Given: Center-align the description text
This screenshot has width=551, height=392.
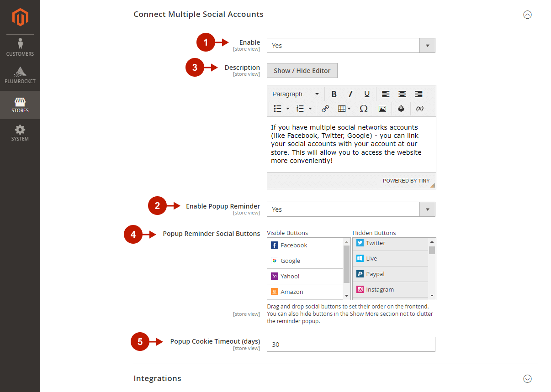Looking at the screenshot, I should tap(402, 94).
